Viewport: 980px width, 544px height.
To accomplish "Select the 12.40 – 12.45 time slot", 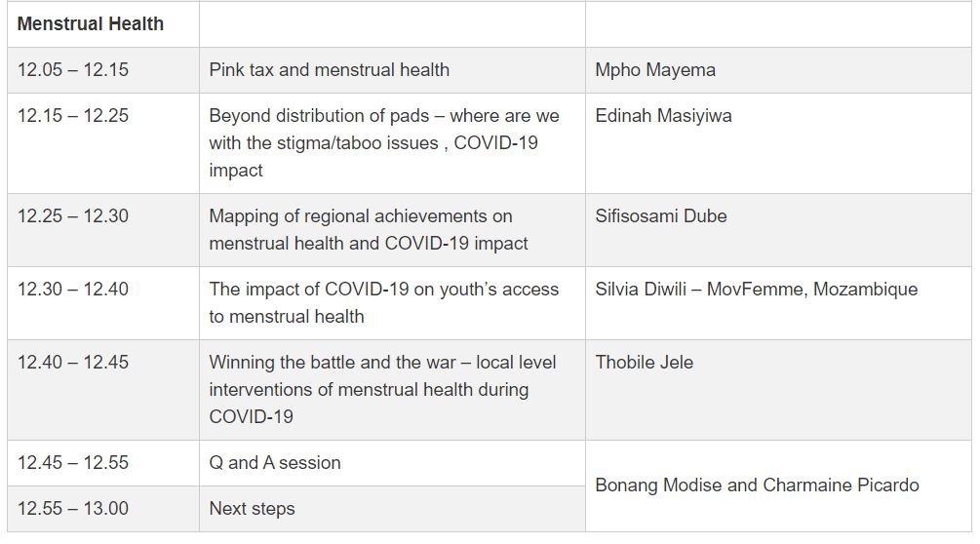I will [x=73, y=363].
